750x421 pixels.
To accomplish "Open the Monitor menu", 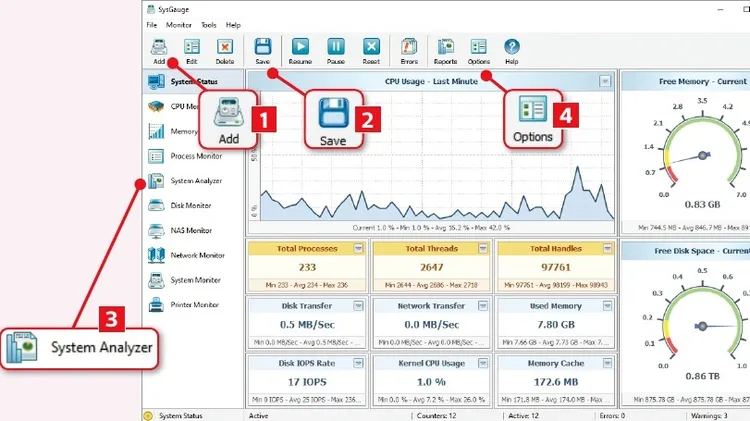I will [179, 25].
